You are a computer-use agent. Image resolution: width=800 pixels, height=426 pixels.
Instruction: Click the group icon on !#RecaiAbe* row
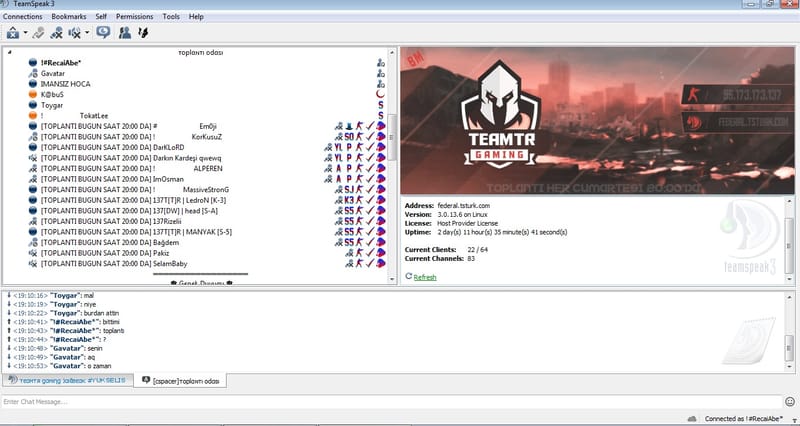coord(381,63)
